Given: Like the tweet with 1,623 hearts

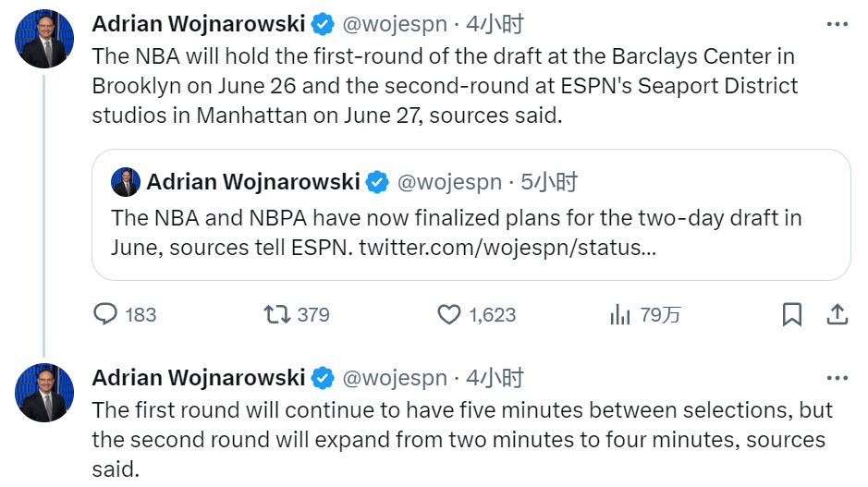Looking at the screenshot, I should click(x=449, y=314).
